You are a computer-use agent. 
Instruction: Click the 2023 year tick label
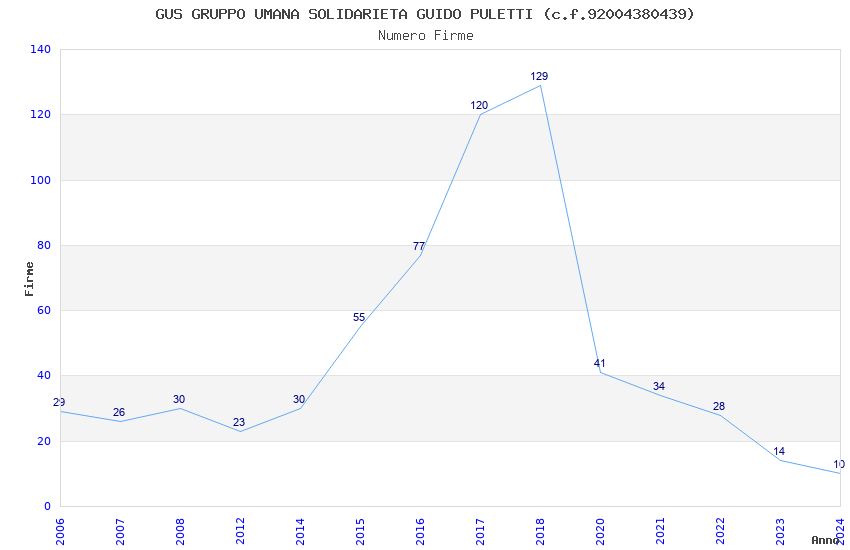[x=780, y=531]
